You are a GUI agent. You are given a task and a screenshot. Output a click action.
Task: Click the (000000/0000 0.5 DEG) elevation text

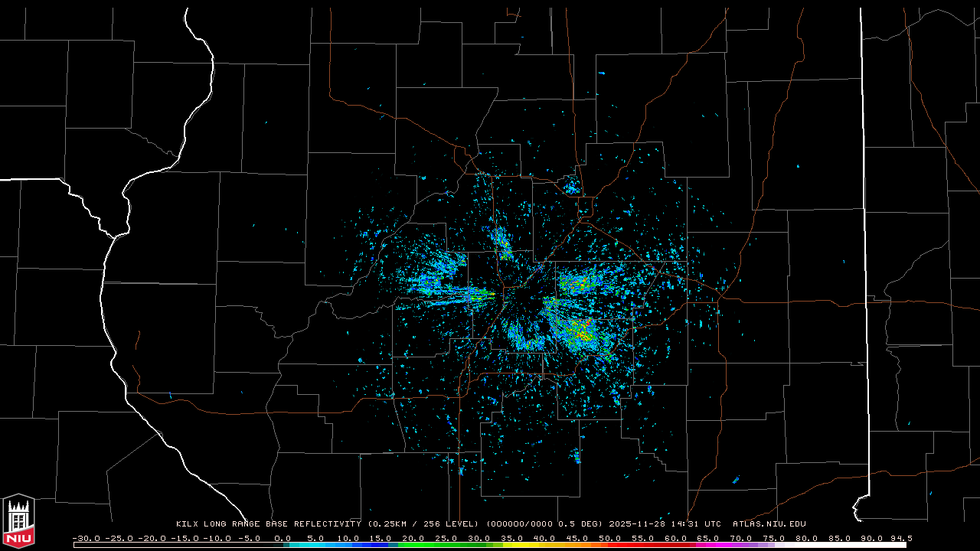click(544, 524)
